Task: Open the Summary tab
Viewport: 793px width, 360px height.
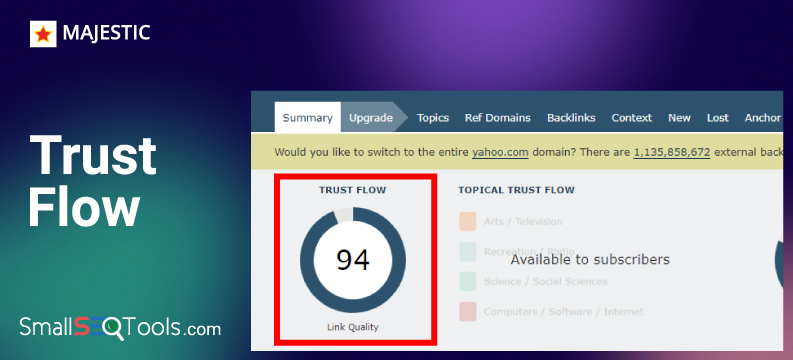Action: (307, 118)
